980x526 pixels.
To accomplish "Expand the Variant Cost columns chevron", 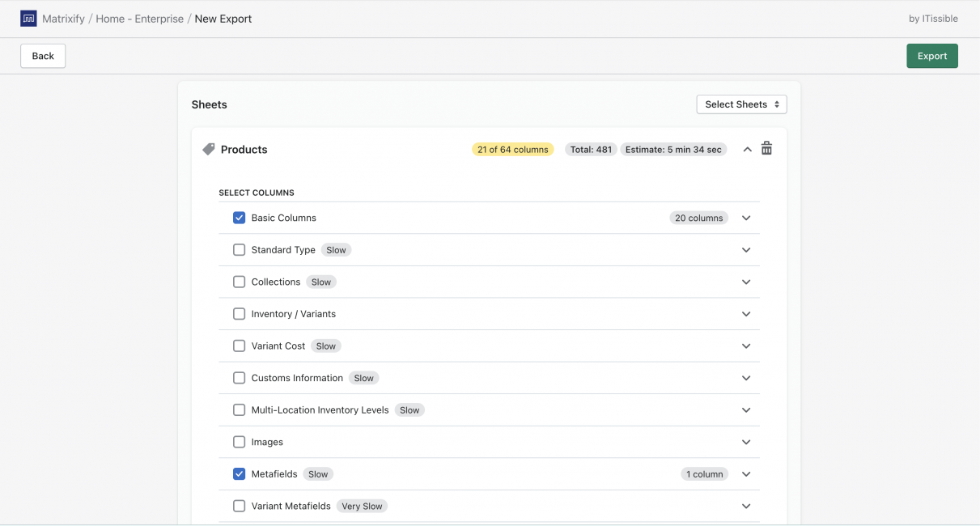I will (746, 346).
